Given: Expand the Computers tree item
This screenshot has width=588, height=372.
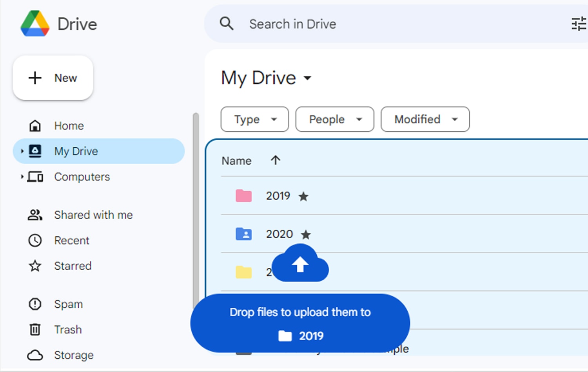Looking at the screenshot, I should coord(22,177).
